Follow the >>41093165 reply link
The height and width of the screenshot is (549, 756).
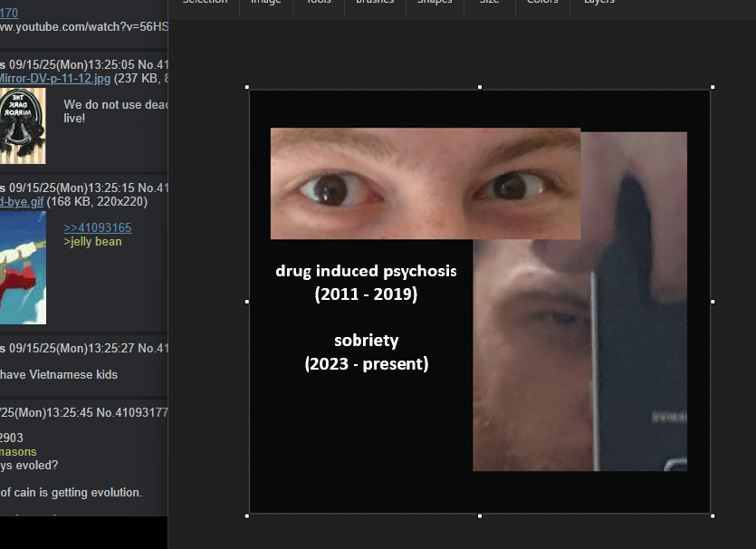(x=97, y=227)
